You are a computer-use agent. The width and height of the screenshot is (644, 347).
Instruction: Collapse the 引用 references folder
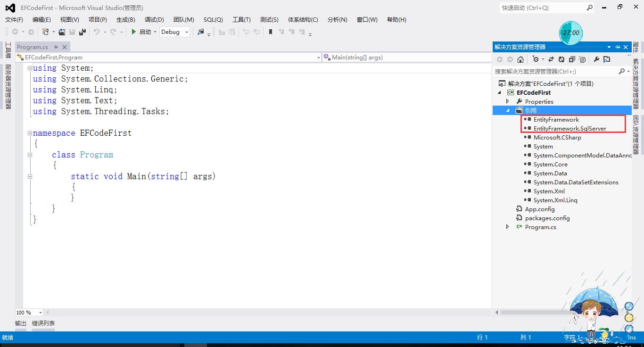[508, 110]
